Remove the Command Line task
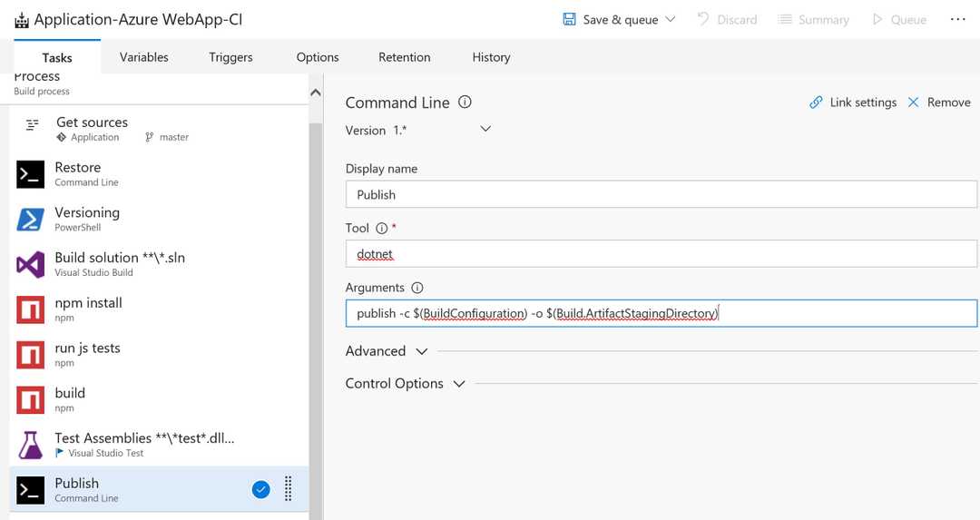The image size is (980, 520). coord(939,103)
